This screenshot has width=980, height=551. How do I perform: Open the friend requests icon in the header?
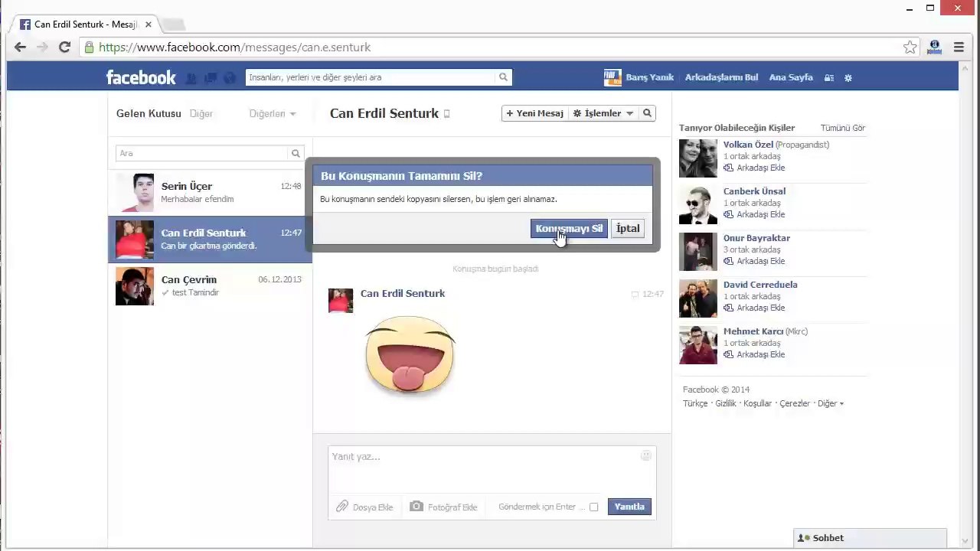point(191,77)
